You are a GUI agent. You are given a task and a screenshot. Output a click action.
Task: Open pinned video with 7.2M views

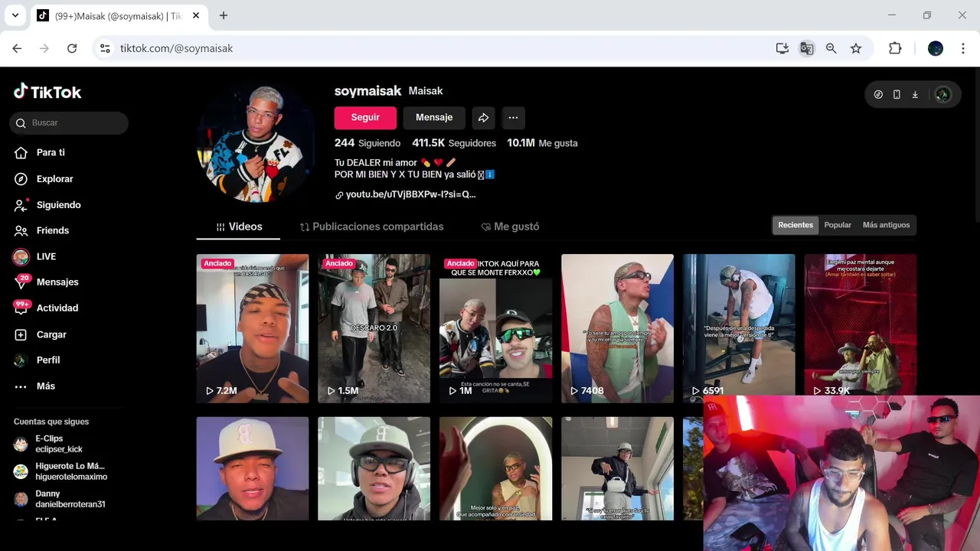coord(253,328)
